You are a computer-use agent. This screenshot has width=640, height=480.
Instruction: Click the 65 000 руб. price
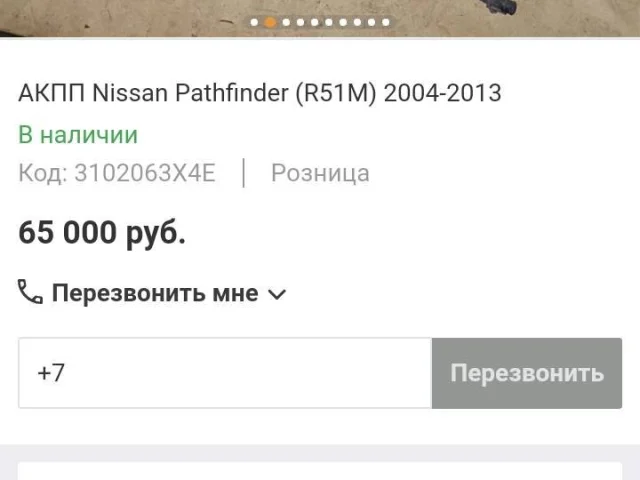tap(102, 232)
